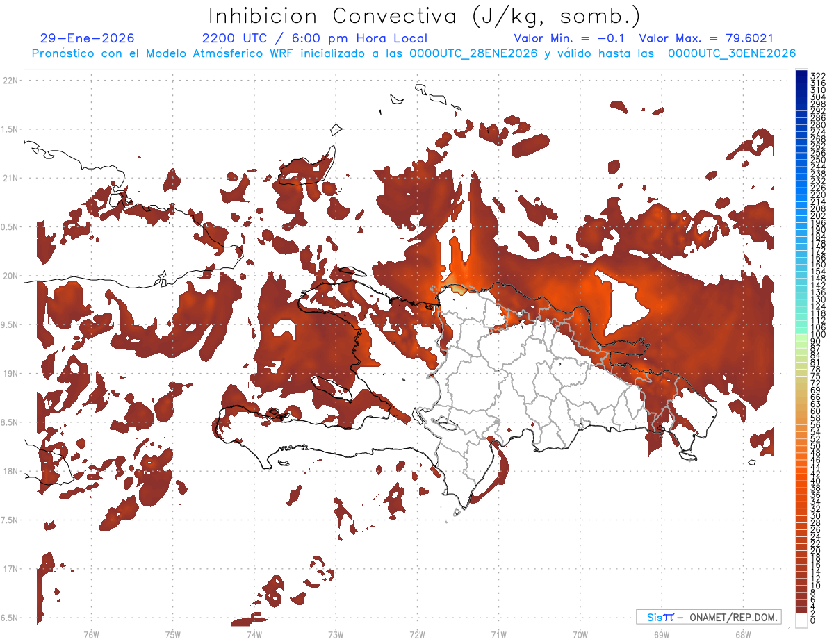Click the colorbar swatch labeled 2
The height and width of the screenshot is (644, 834).
pos(801,609)
